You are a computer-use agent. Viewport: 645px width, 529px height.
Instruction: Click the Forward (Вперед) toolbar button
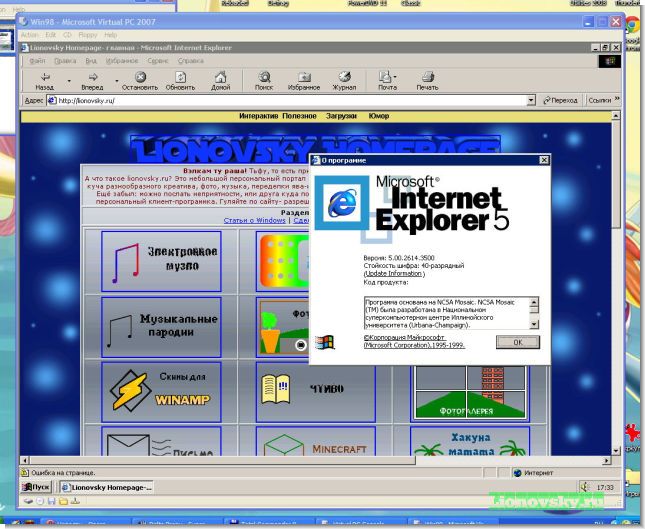click(92, 80)
